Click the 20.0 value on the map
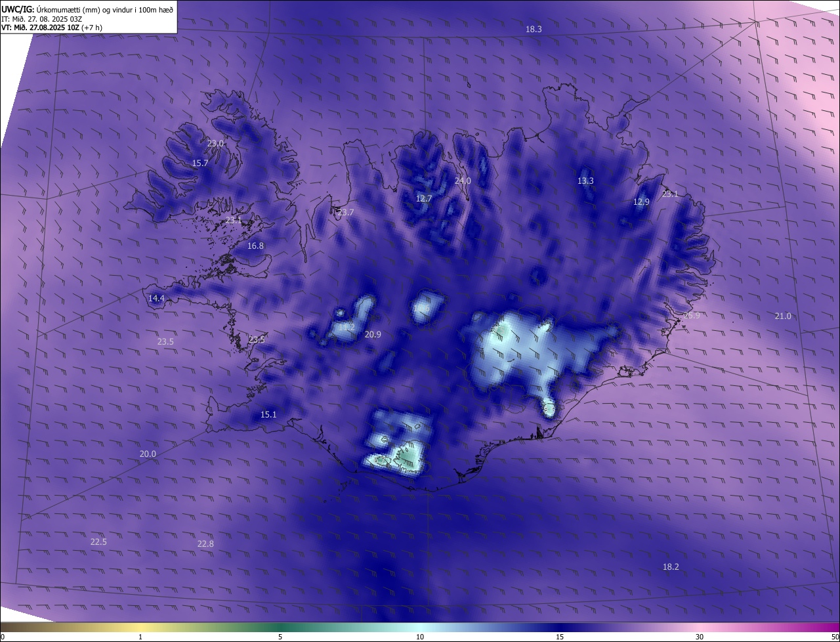Screen dimensions: 840x642 click(x=148, y=454)
